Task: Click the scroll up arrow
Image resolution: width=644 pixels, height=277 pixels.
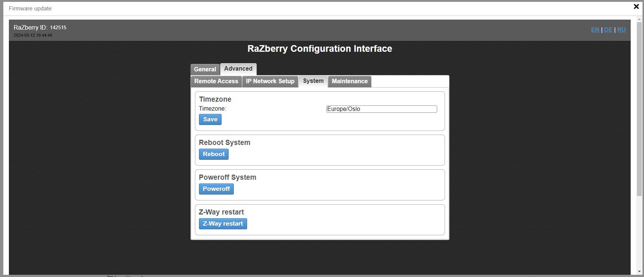Action: 639,19
